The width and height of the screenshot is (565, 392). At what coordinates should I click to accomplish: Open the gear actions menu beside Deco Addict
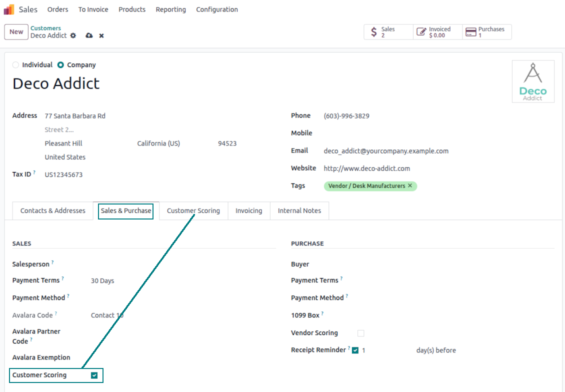(x=73, y=35)
